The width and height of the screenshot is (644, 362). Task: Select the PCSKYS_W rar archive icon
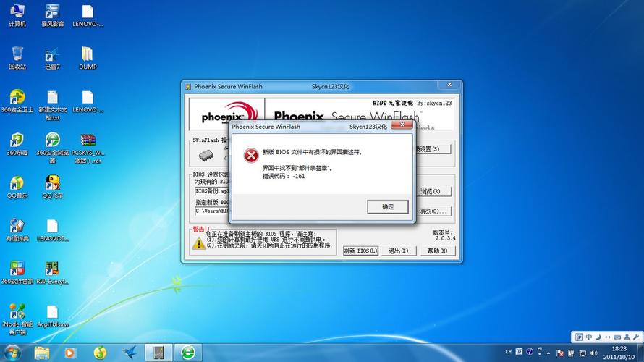pos(88,148)
